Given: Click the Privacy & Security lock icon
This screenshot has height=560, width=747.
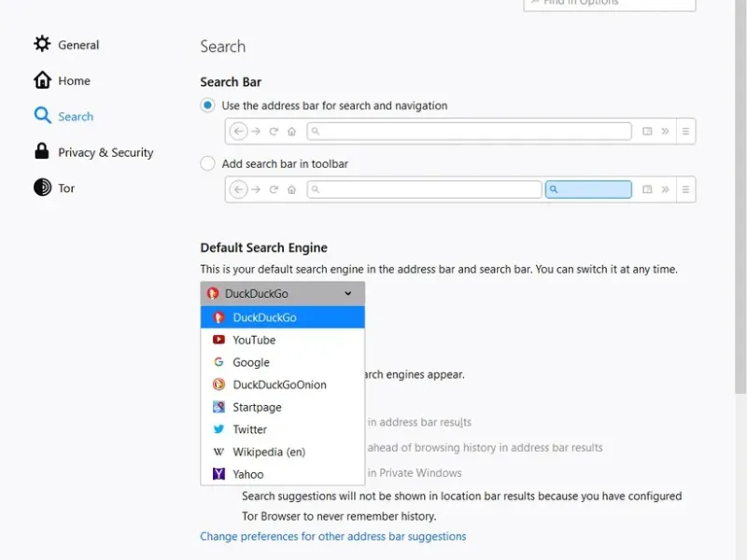Looking at the screenshot, I should (42, 151).
